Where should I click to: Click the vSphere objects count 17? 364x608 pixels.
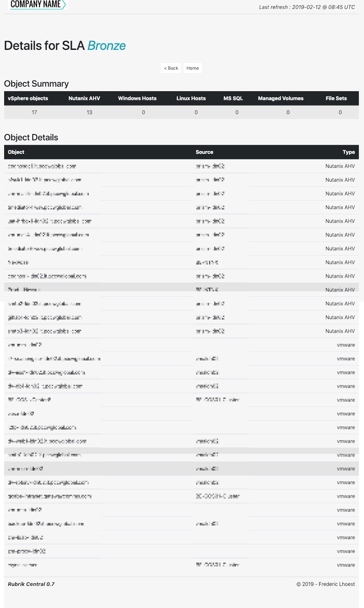point(34,112)
